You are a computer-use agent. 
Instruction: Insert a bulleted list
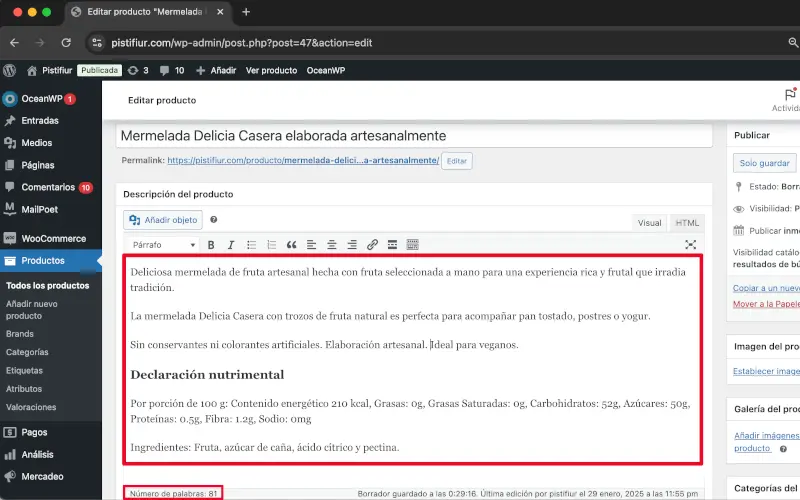point(251,245)
